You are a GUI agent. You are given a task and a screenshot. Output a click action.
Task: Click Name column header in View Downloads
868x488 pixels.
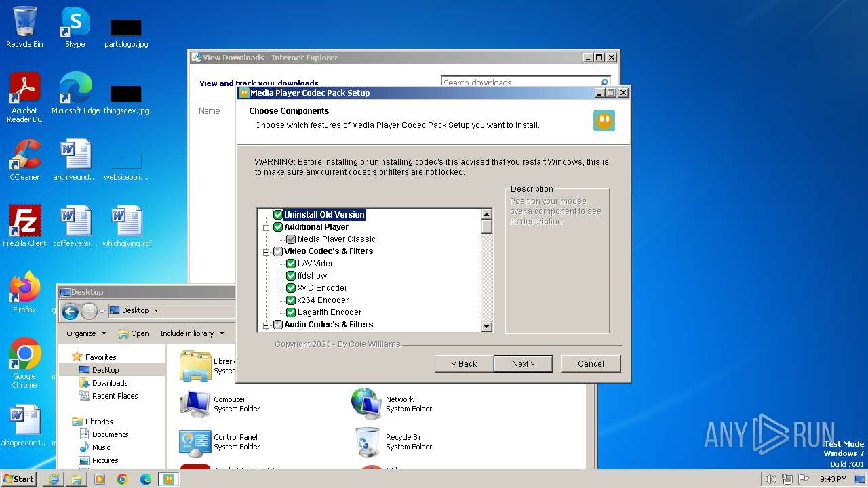tap(210, 111)
